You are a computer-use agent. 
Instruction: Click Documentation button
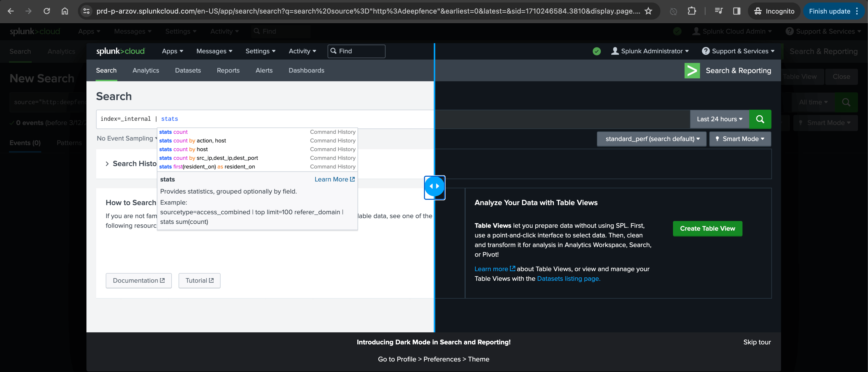click(x=138, y=280)
